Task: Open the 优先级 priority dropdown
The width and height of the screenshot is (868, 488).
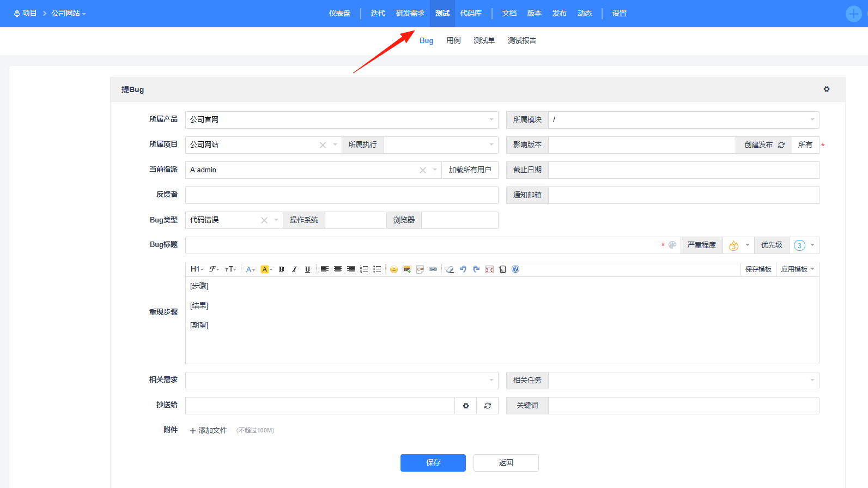Action: (x=804, y=245)
